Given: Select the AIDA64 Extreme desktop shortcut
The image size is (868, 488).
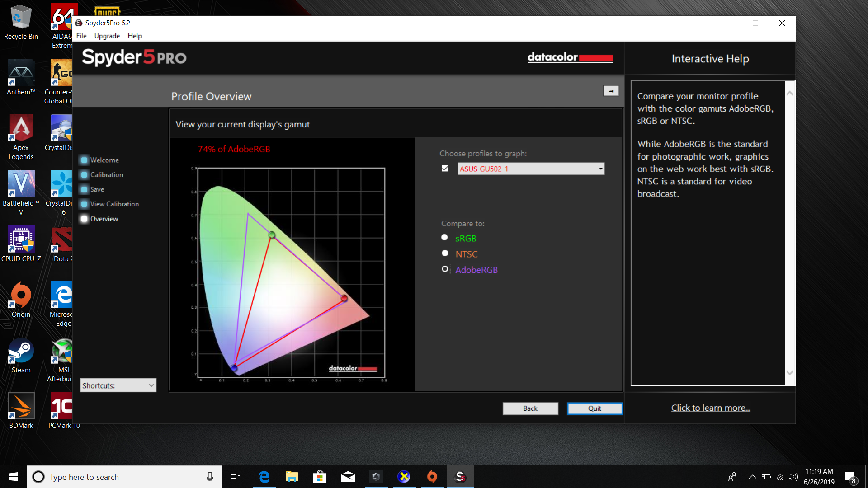Looking at the screenshot, I should tap(62, 27).
